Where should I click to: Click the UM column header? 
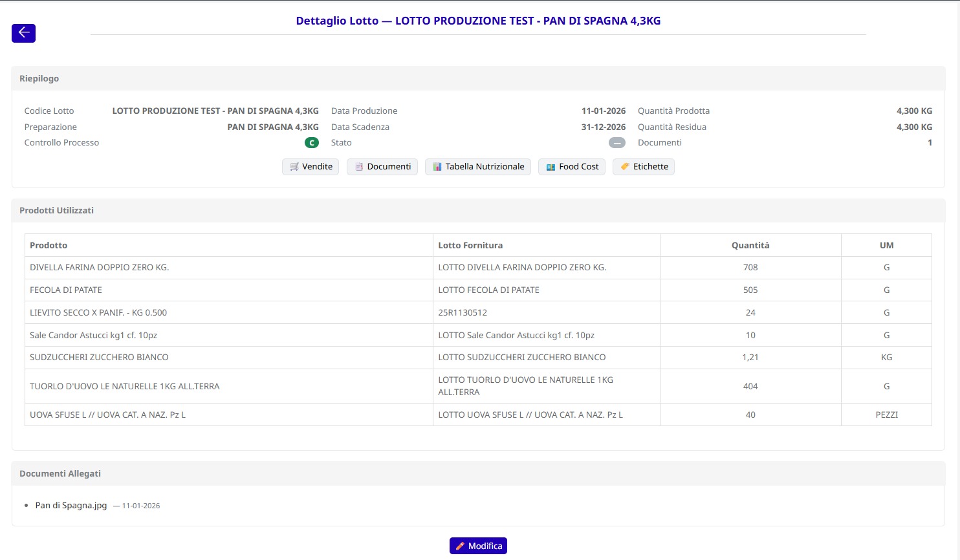(886, 246)
